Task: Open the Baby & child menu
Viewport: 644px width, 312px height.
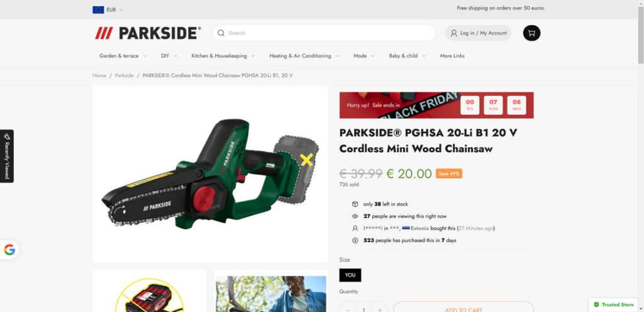Action: (x=407, y=56)
